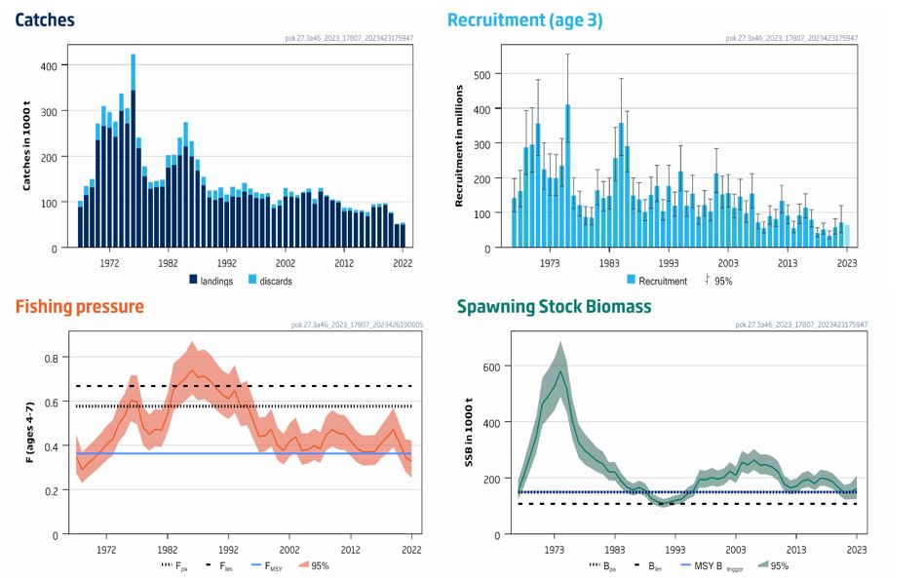Select the dotted Fpa legend marker
Image resolution: width=924 pixels, height=578 pixels.
pyautogui.click(x=168, y=565)
